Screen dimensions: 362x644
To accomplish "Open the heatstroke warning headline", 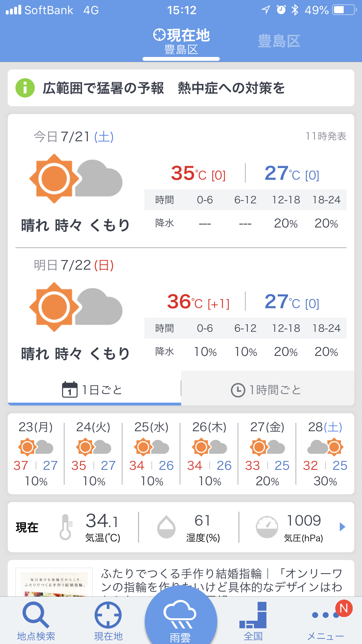I will pyautogui.click(x=164, y=88).
